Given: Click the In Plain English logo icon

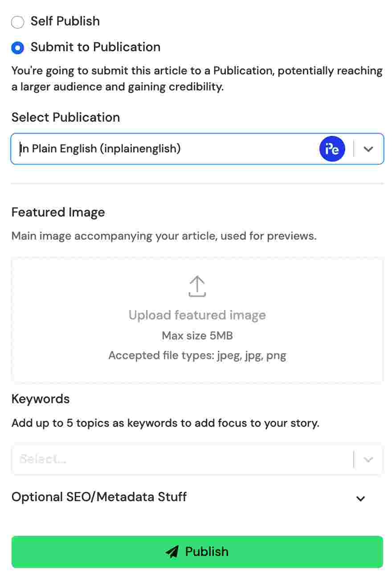Looking at the screenshot, I should pos(332,149).
